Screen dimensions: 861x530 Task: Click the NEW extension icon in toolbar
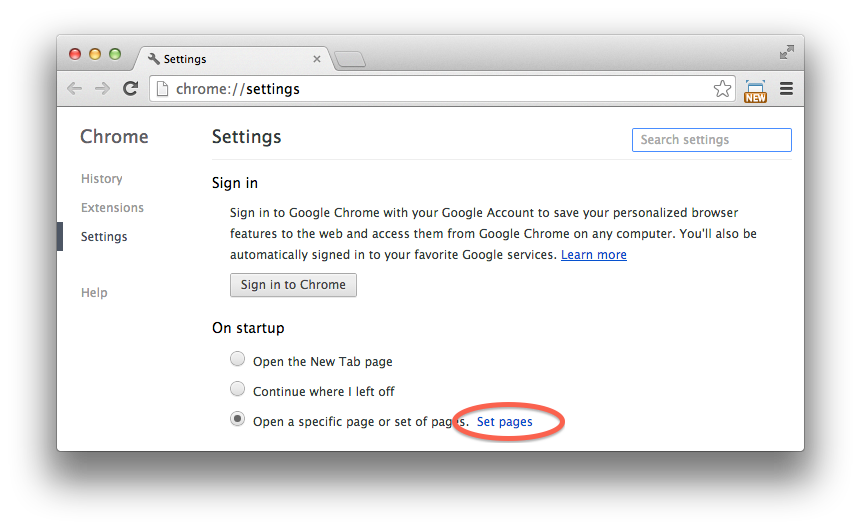[755, 91]
